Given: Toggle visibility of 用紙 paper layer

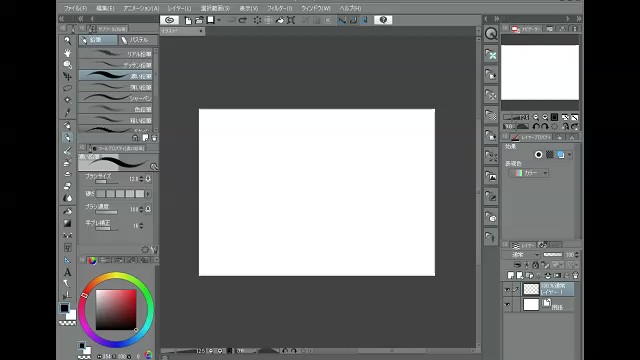Looking at the screenshot, I should pyautogui.click(x=507, y=304).
